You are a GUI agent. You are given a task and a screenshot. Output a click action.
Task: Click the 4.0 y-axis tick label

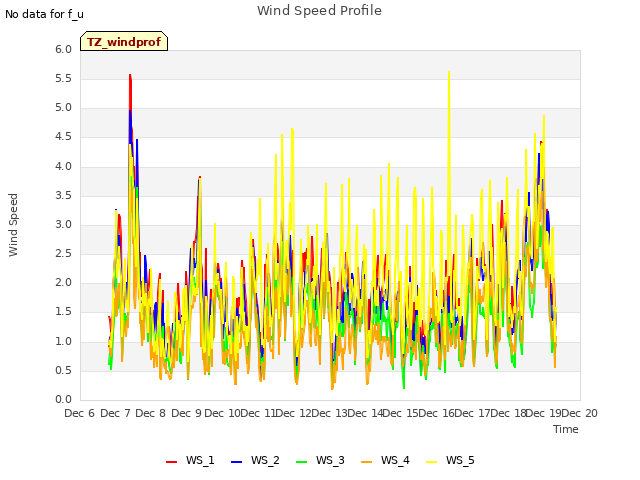[x=63, y=167]
